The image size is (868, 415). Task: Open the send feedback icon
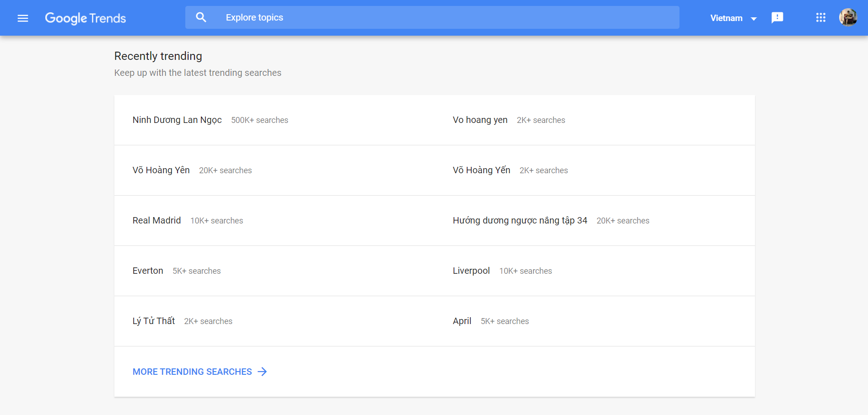click(777, 18)
